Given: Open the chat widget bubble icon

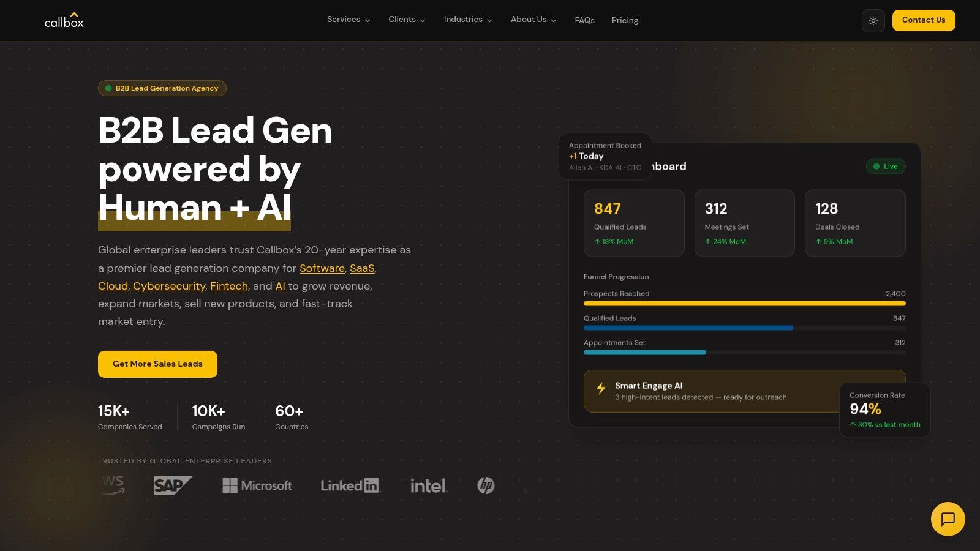Looking at the screenshot, I should coord(948,519).
